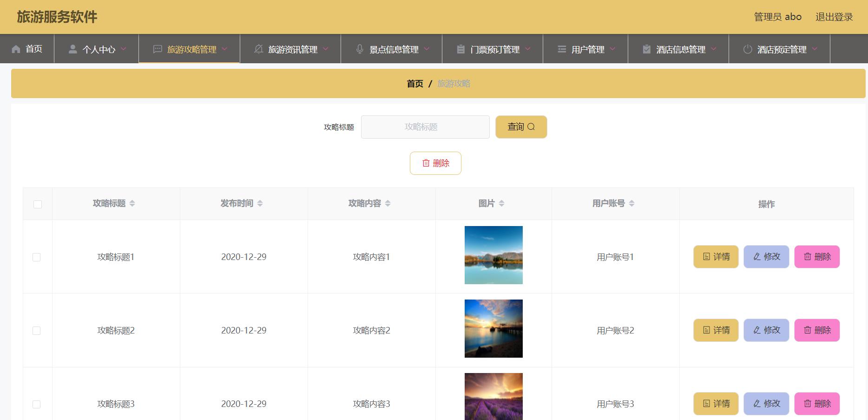Image resolution: width=868 pixels, height=420 pixels.
Task: Open the 酒店信息管理 dropdown
Action: (x=678, y=48)
